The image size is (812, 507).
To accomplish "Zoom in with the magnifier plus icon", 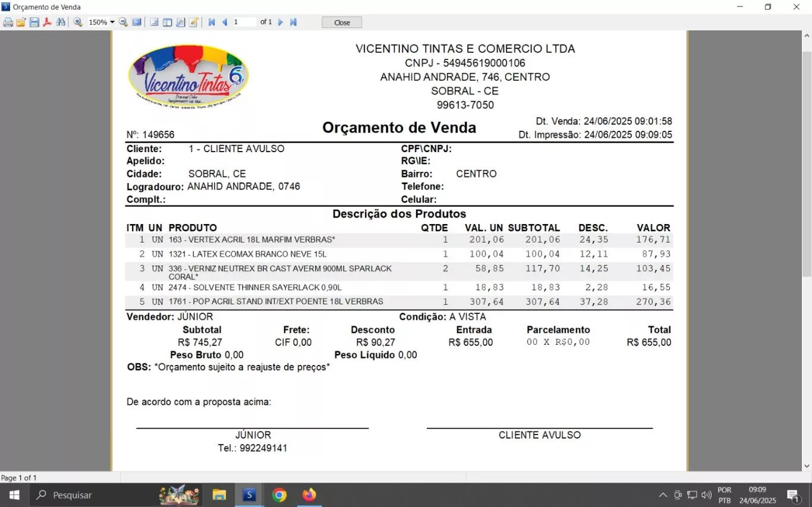I will tap(78, 23).
